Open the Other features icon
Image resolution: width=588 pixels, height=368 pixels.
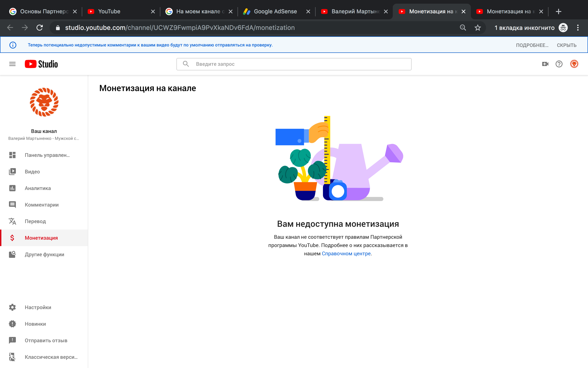(12, 254)
